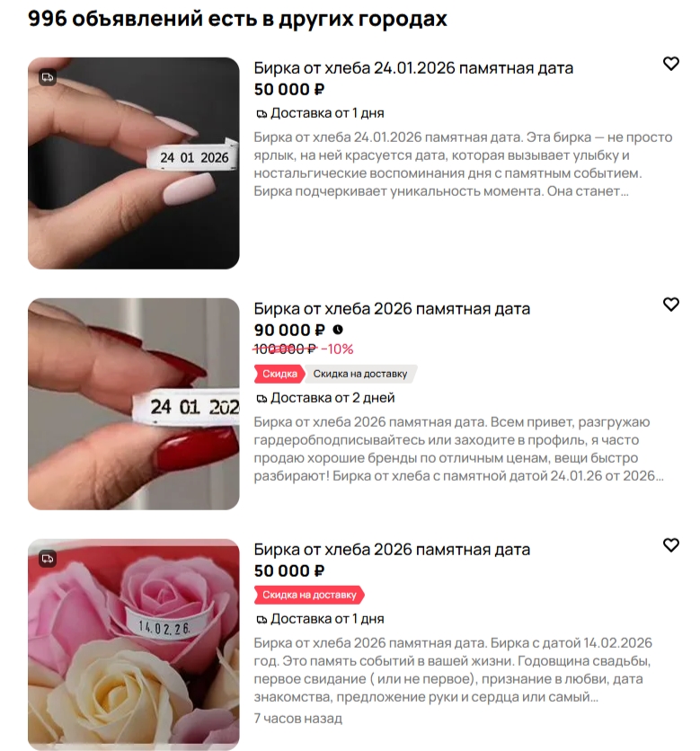The height and width of the screenshot is (751, 700).
Task: Open second listing title 'Бирка от хлеба 2026'
Action: (x=392, y=309)
